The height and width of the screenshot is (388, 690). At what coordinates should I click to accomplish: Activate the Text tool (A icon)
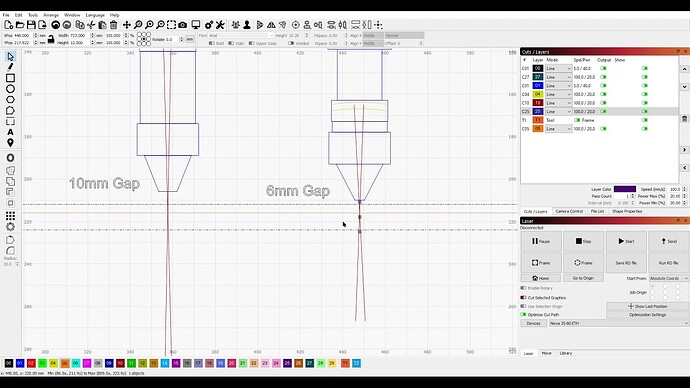tap(11, 132)
